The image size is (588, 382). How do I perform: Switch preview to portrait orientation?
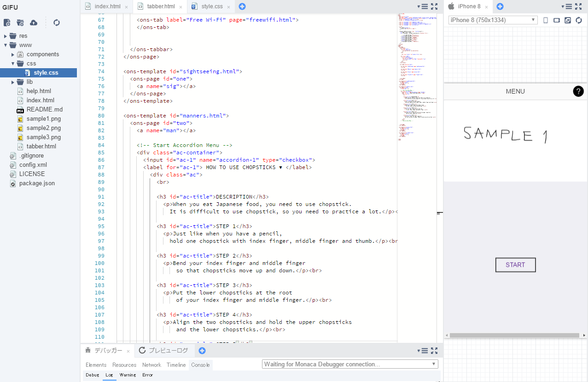(x=546, y=20)
